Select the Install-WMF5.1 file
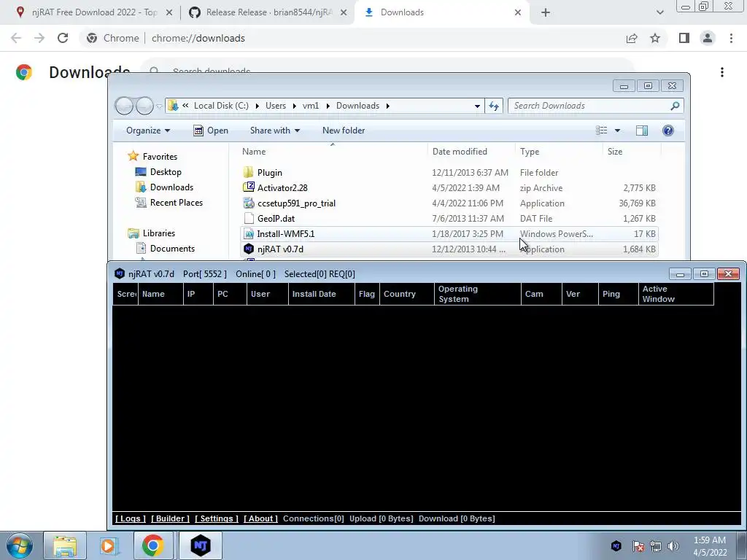 tap(449, 233)
